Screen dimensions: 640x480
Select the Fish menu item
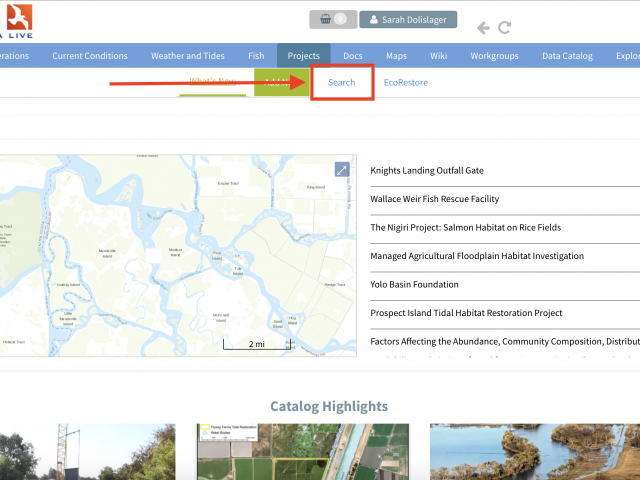[x=256, y=56]
